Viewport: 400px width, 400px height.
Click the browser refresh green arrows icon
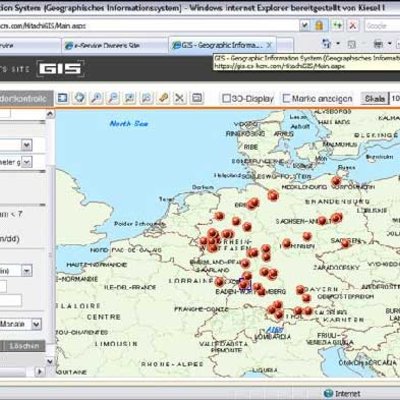pyautogui.click(x=337, y=25)
